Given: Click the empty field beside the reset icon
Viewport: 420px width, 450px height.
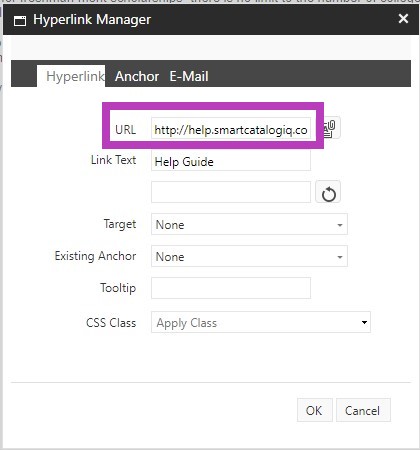Looking at the screenshot, I should tap(231, 192).
